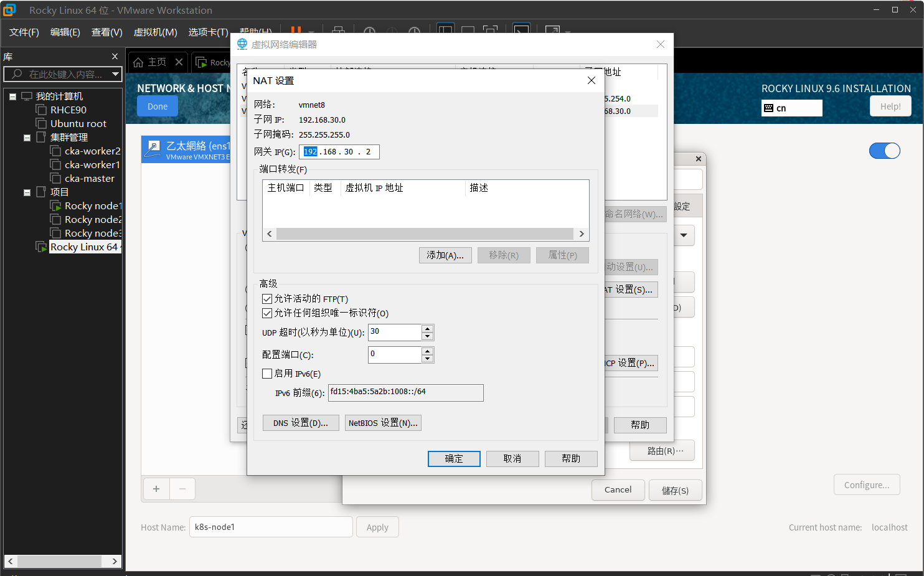Image resolution: width=924 pixels, height=576 pixels.
Task: Click the 确定 button in NAT settings
Action: click(454, 459)
